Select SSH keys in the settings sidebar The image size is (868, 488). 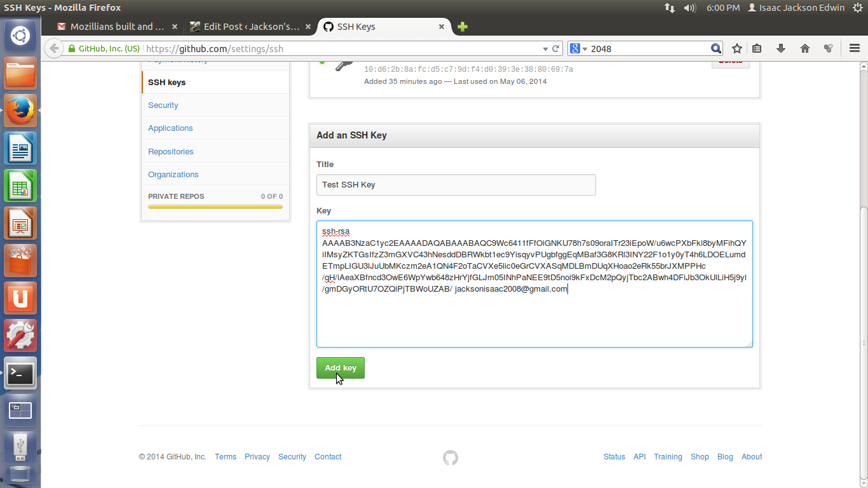coord(215,82)
